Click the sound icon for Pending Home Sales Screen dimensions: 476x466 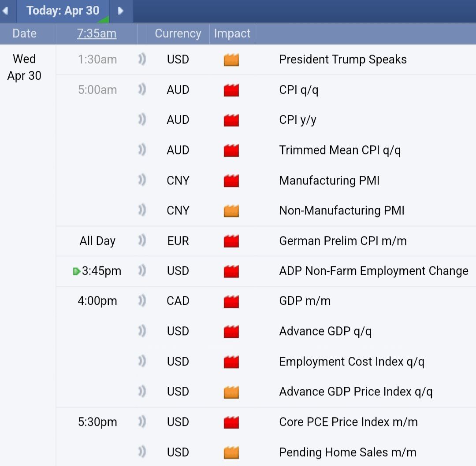142,452
